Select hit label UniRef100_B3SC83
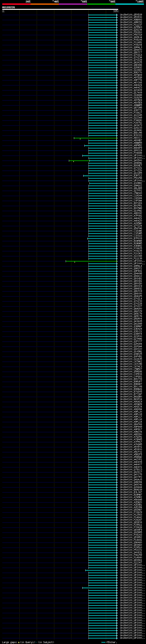Viewport: 146px width, 644px height. (x=131, y=135)
